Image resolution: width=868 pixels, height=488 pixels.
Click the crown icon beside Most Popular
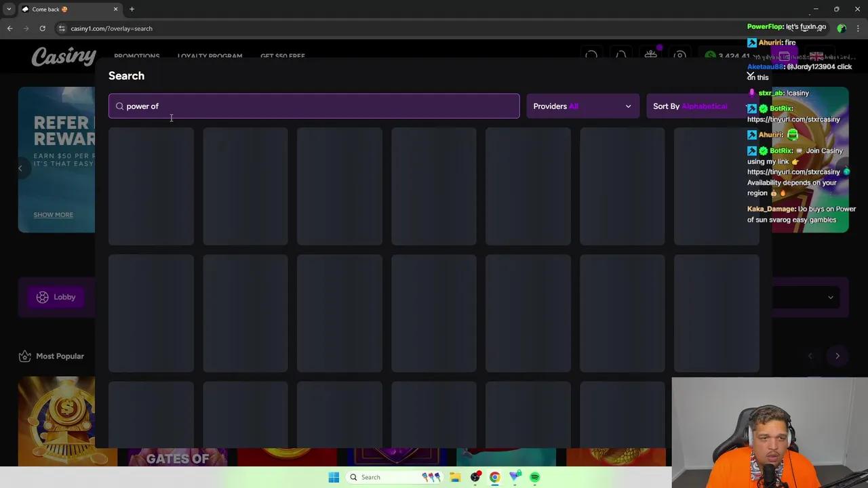[25, 356]
